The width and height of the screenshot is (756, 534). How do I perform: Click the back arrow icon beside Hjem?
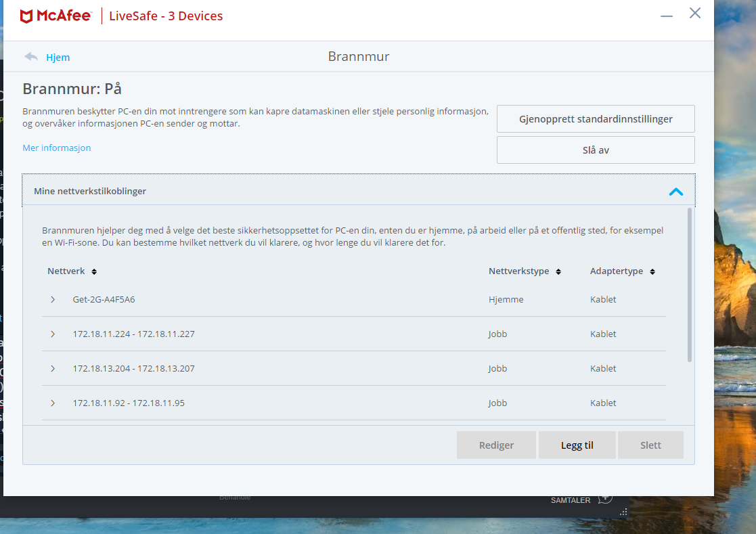pyautogui.click(x=31, y=57)
